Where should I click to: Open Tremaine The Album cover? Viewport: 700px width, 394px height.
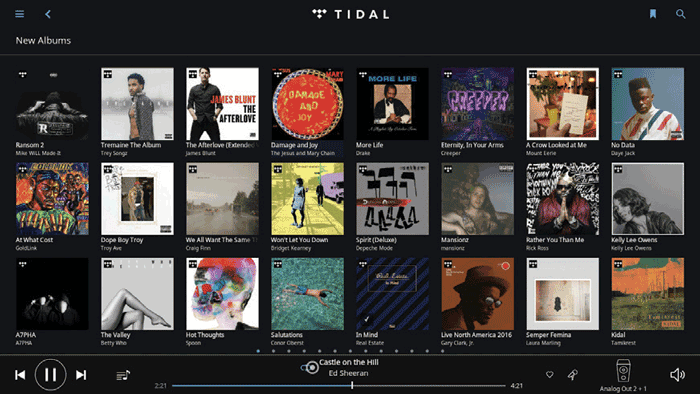138,104
